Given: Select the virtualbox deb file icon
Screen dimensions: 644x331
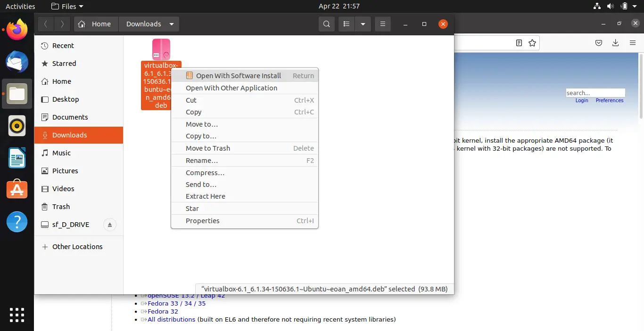Looking at the screenshot, I should [x=161, y=49].
